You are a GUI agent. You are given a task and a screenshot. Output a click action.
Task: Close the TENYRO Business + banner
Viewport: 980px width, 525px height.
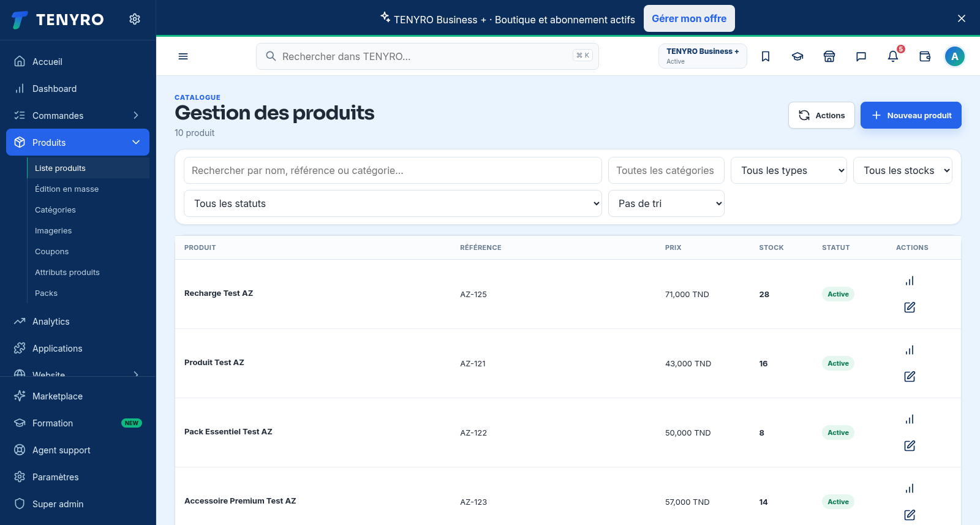(x=962, y=18)
